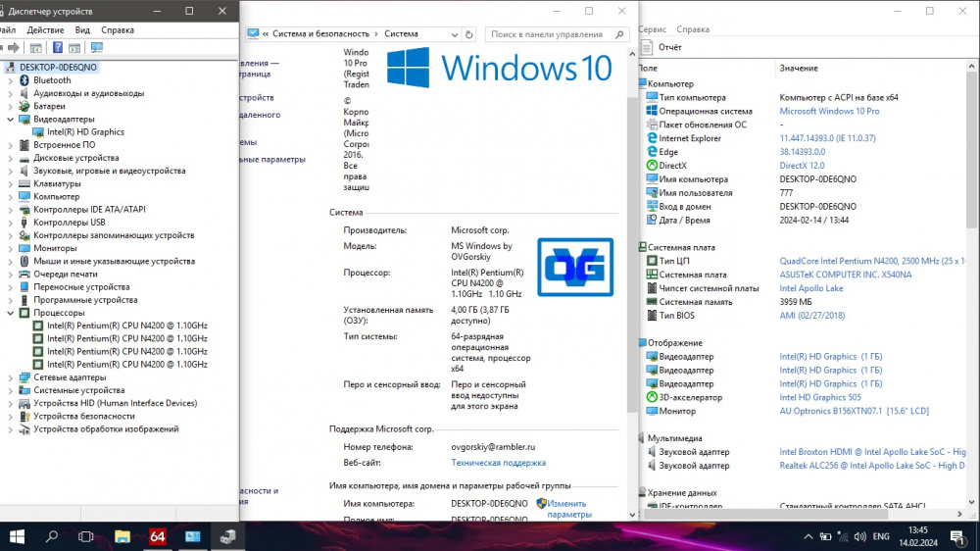Select the DESKTOP-0DE6QNO root node in Device Manager
The height and width of the screenshot is (551, 980).
click(x=58, y=67)
